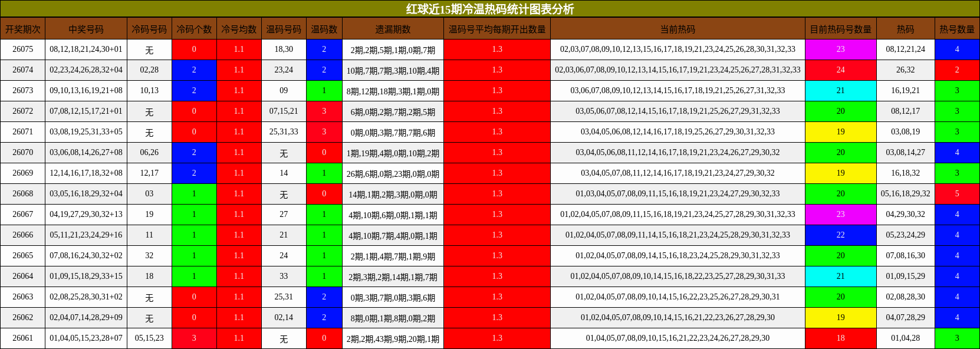Screen dimensions: 980x349
Task: Click red hot number count 2 in row 26074
Action: coord(957,70)
